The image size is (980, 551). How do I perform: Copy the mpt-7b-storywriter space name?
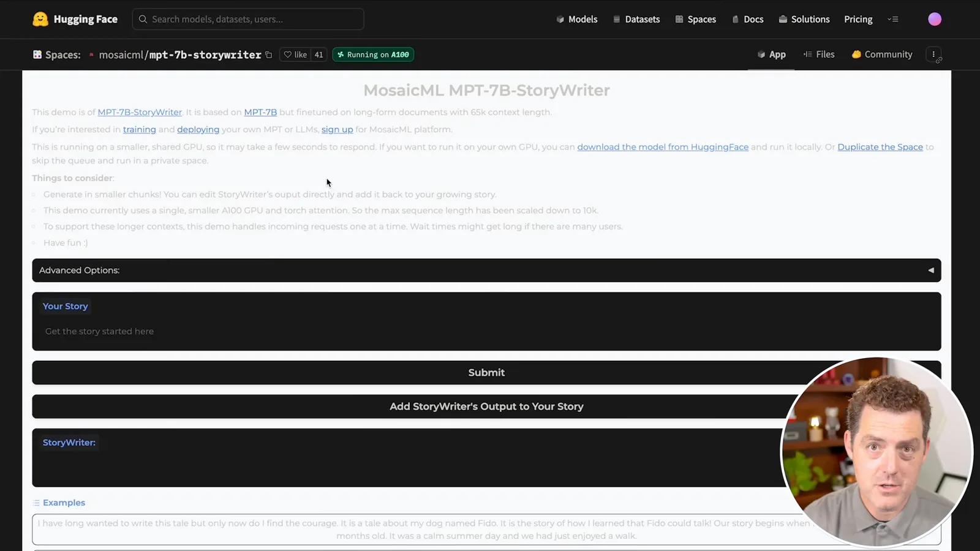pos(268,54)
